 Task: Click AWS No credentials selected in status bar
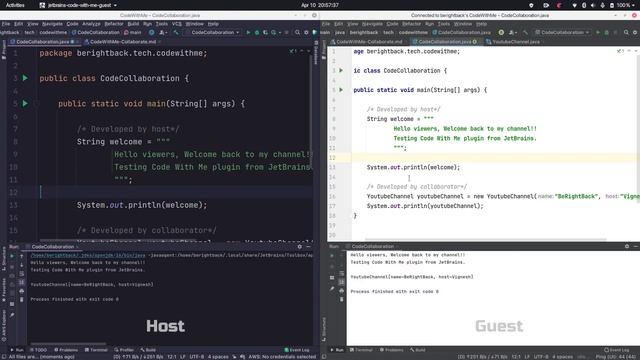click(282, 357)
